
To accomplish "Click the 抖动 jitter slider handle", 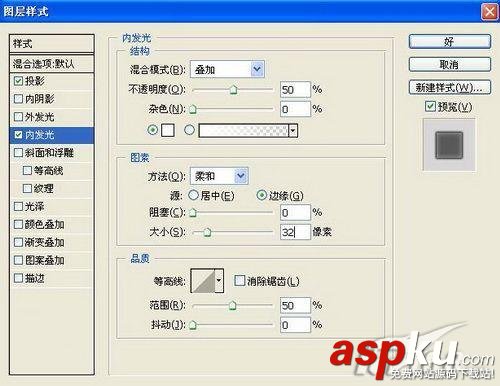I will 193,325.
